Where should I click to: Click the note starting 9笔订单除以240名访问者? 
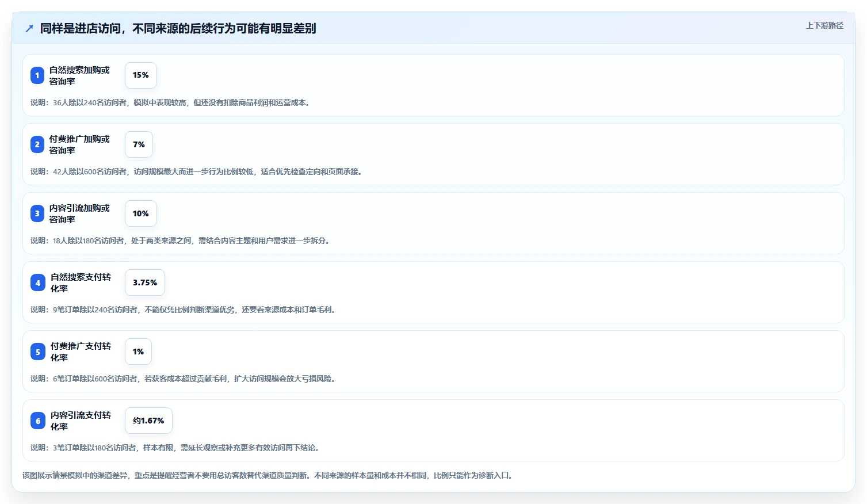(185, 310)
